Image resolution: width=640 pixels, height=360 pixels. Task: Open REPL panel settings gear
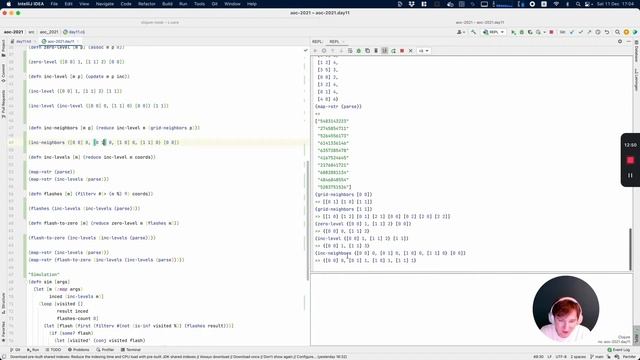click(620, 41)
